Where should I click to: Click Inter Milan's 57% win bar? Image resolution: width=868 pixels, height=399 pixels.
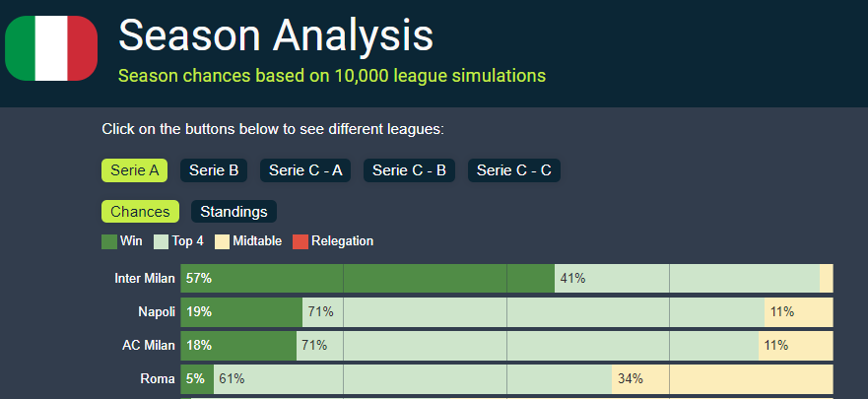367,279
